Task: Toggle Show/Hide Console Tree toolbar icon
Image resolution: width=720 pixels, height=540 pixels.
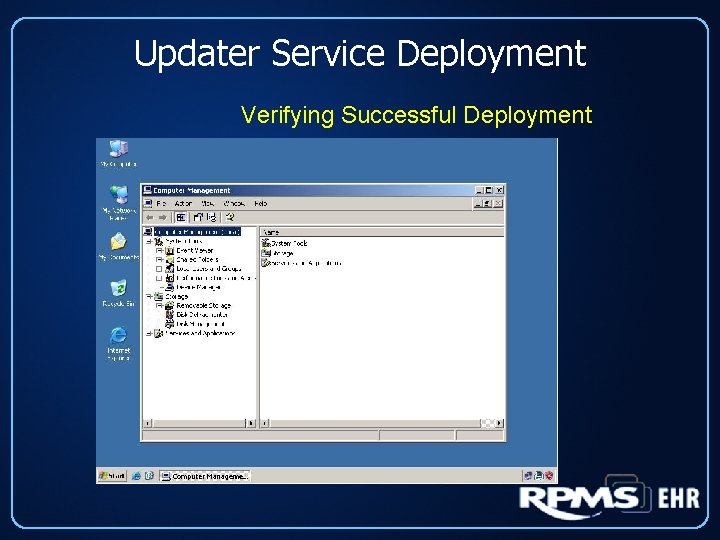Action: [x=181, y=217]
